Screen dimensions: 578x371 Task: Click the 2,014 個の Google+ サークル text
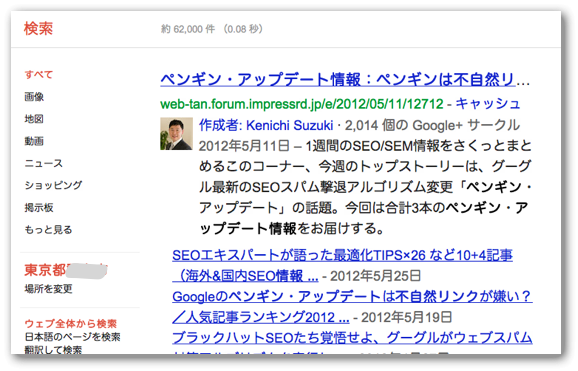(x=432, y=125)
